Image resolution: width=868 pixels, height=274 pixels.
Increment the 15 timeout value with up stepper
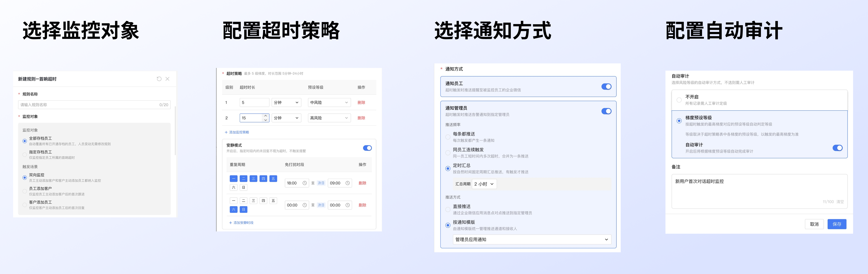[x=266, y=116]
